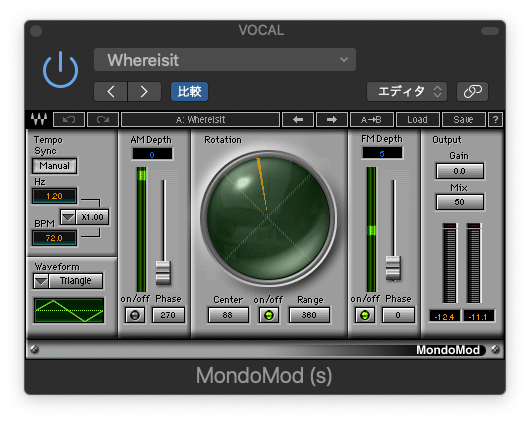Click the MondoMod (s) plugin title
This screenshot has width=530, height=423.
click(x=264, y=375)
